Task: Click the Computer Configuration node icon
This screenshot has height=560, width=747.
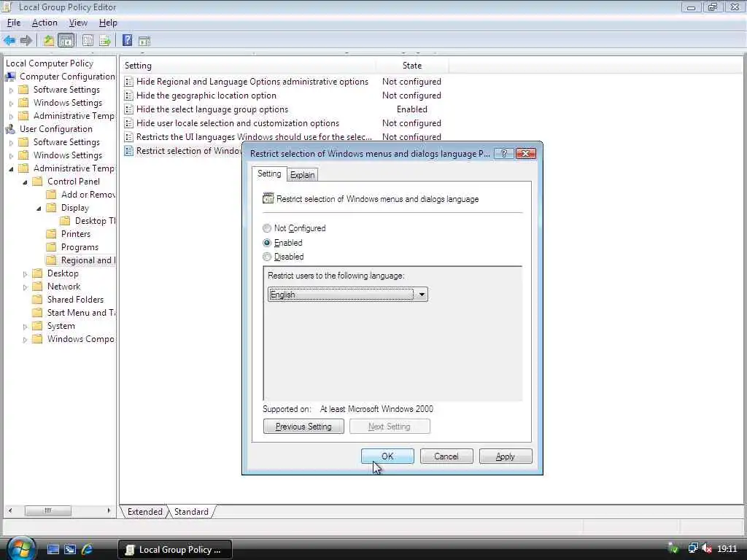Action: [10, 77]
